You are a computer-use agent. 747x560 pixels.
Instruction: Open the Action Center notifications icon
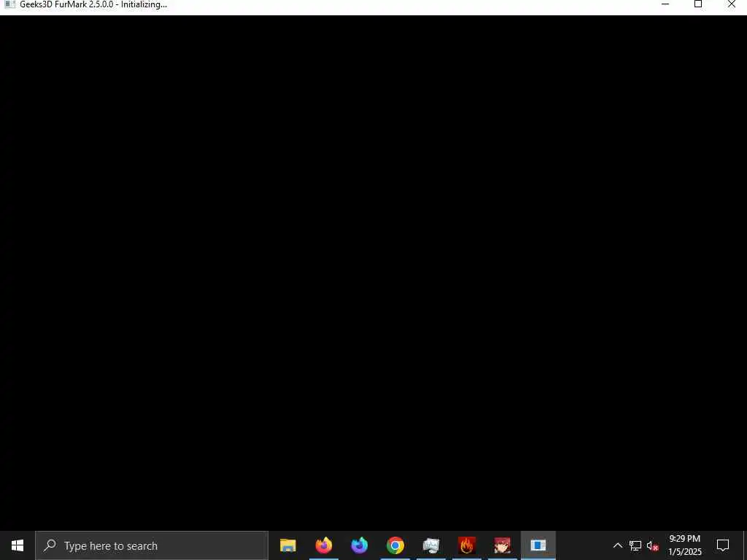[723, 545]
